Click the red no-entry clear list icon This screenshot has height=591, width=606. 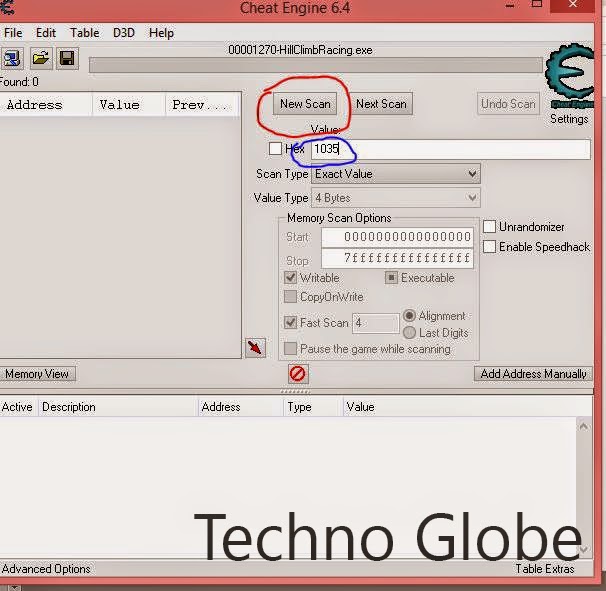point(298,374)
